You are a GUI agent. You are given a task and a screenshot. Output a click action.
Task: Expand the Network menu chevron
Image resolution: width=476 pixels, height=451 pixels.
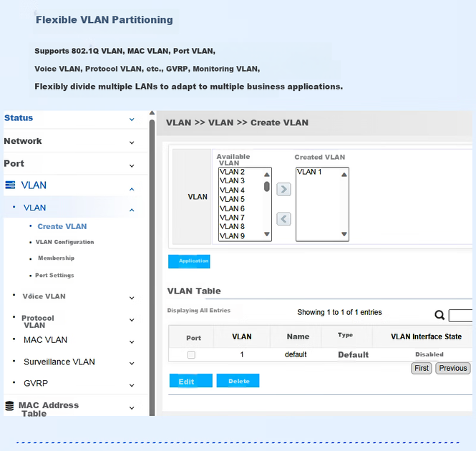pos(132,142)
